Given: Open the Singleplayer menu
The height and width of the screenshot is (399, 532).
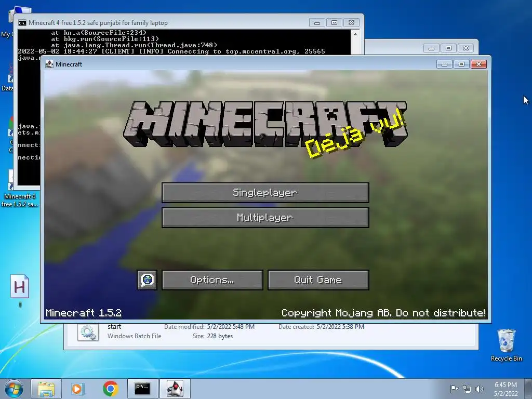Looking at the screenshot, I should click(265, 193).
